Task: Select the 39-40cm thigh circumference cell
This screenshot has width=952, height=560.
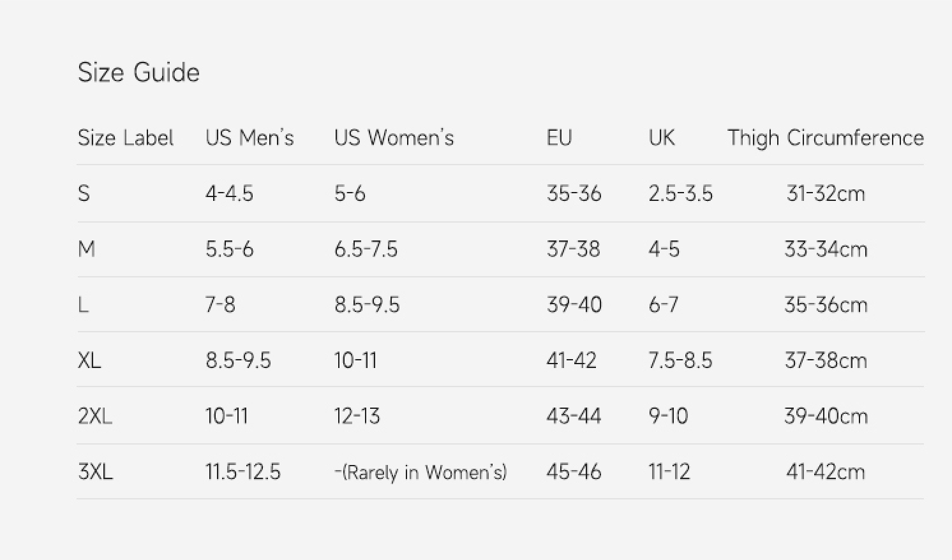Action: coord(825,416)
